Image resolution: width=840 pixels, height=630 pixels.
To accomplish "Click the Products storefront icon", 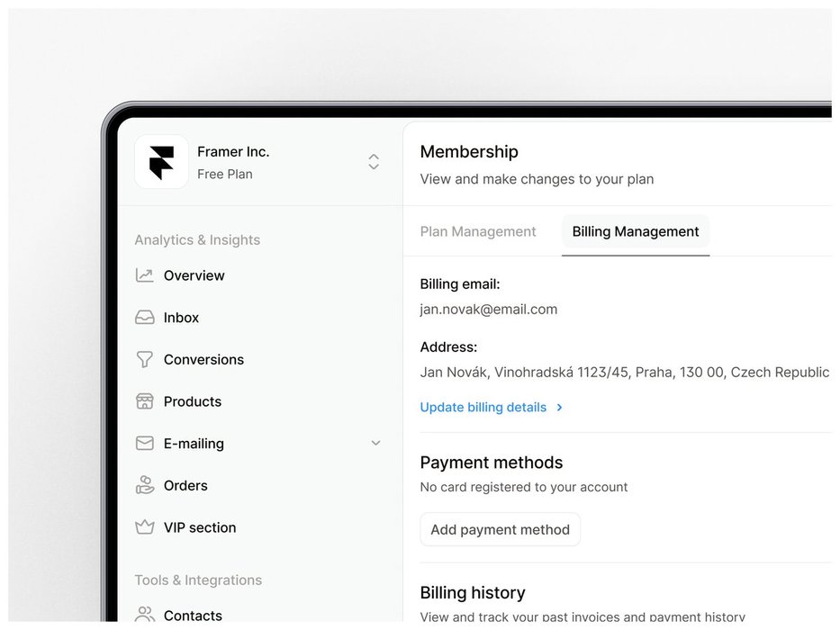I will [145, 401].
